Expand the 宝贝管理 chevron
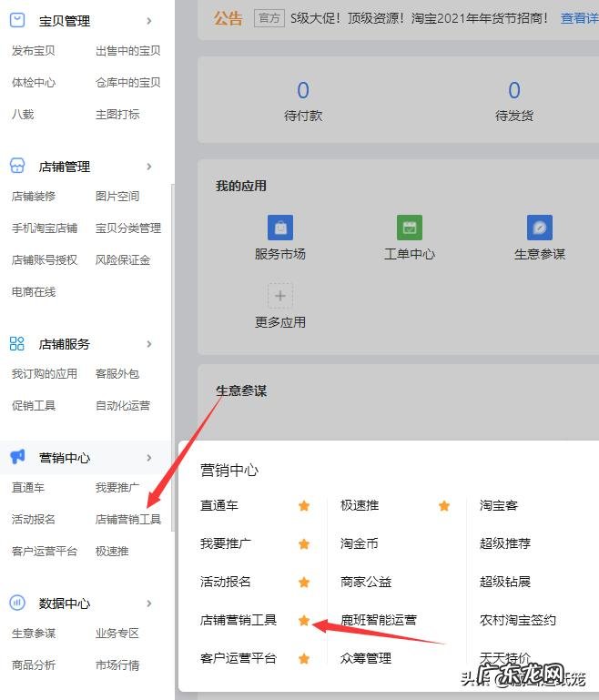Viewport: 599px width, 700px height. click(149, 21)
